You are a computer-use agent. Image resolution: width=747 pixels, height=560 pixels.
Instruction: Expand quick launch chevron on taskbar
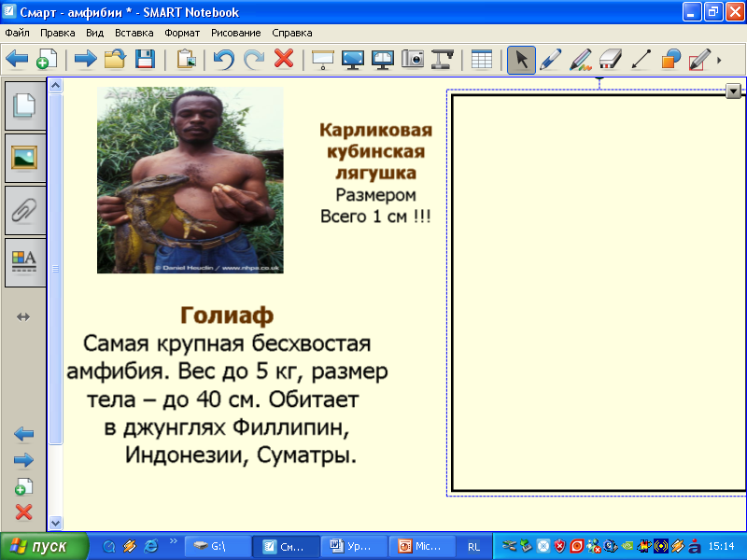174,541
